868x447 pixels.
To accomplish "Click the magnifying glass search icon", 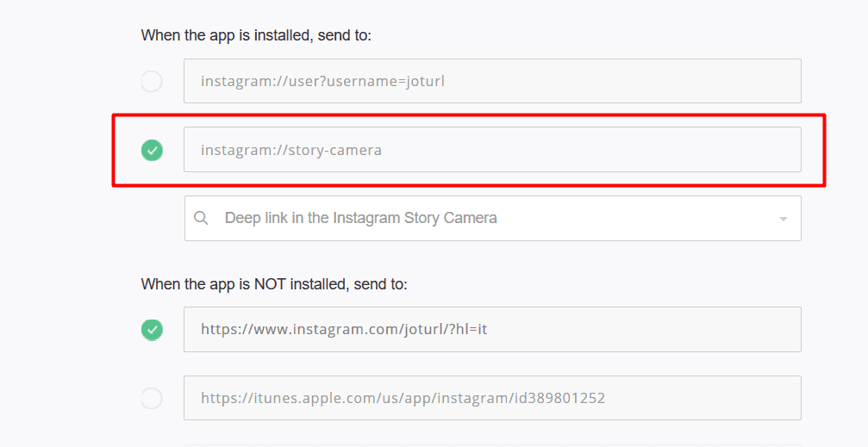I will tap(201, 218).
